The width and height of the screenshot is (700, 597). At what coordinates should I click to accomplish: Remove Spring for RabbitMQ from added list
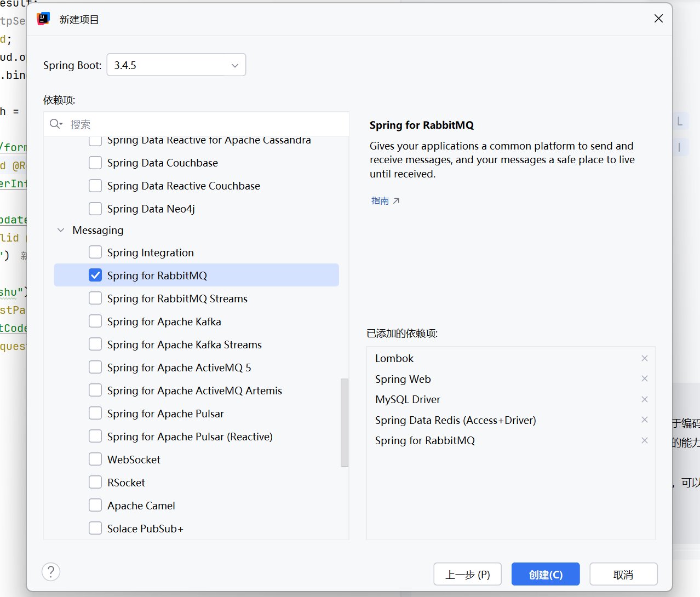click(x=645, y=440)
